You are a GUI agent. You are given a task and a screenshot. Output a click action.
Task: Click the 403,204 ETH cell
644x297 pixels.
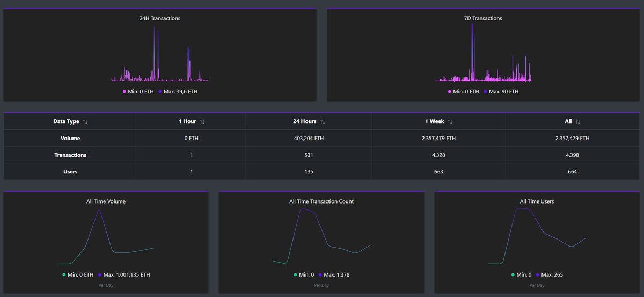pos(309,138)
